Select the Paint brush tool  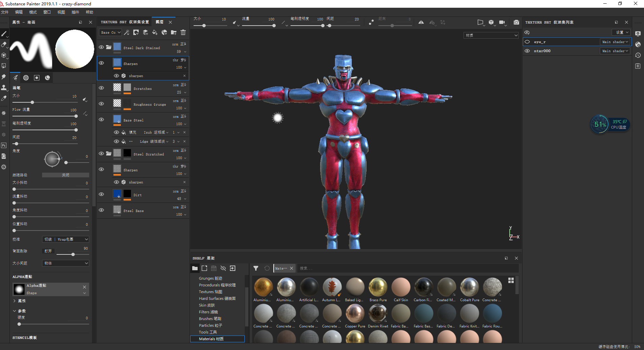[x=4, y=34]
